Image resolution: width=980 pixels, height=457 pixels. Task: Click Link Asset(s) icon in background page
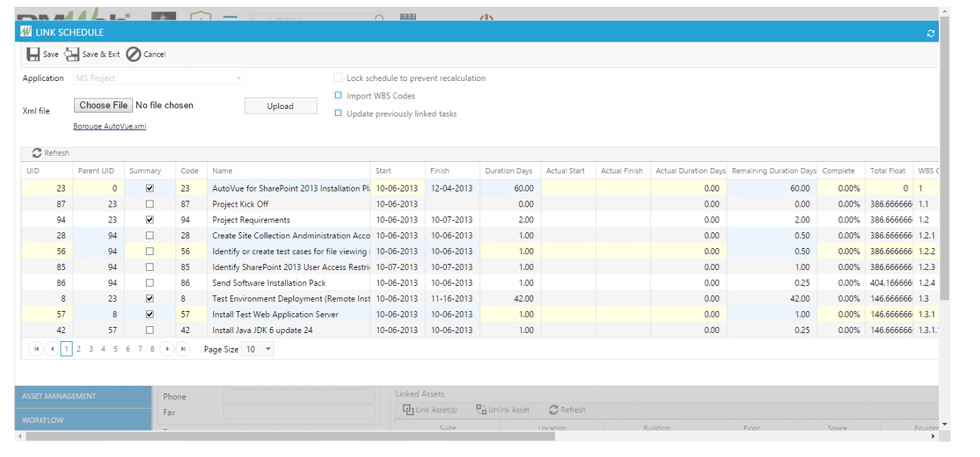[x=408, y=409]
